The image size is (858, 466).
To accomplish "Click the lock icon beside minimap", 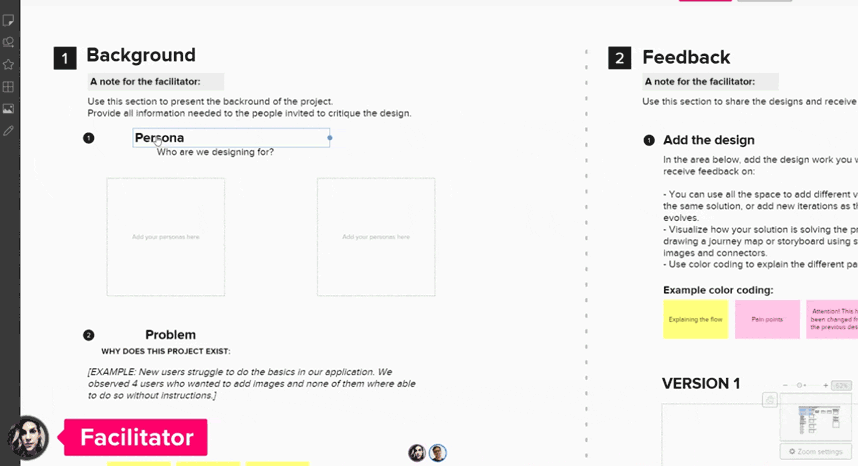I will click(770, 400).
